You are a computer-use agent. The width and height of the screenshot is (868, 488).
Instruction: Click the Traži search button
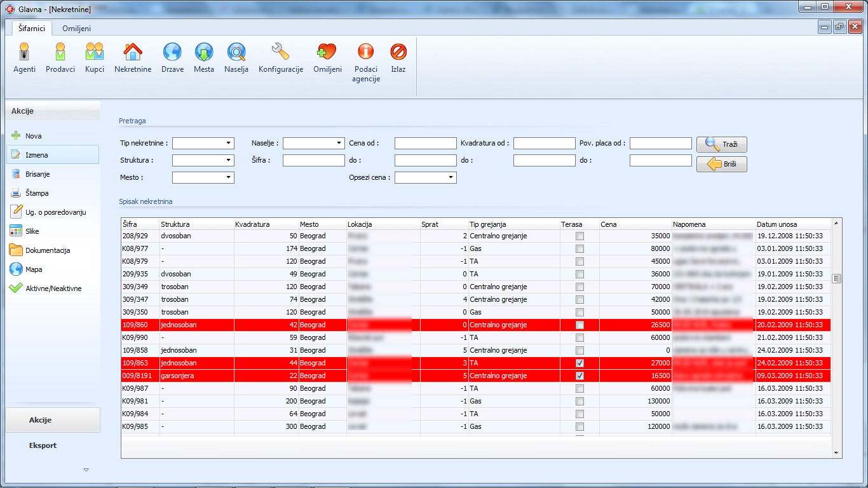tap(722, 144)
